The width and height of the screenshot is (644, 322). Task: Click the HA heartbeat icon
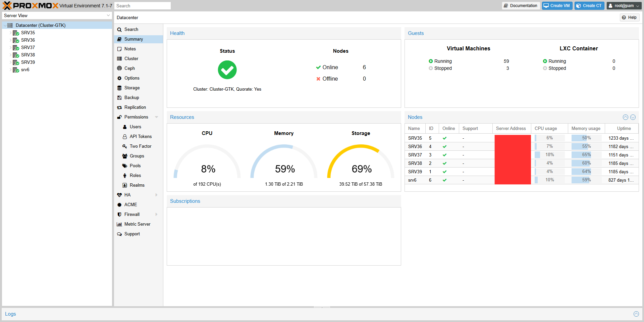[x=119, y=195]
